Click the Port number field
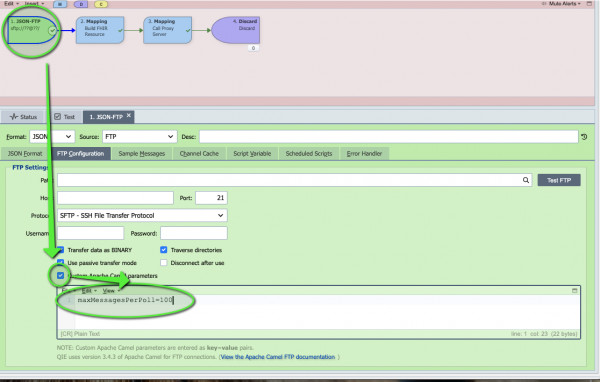 (212, 198)
